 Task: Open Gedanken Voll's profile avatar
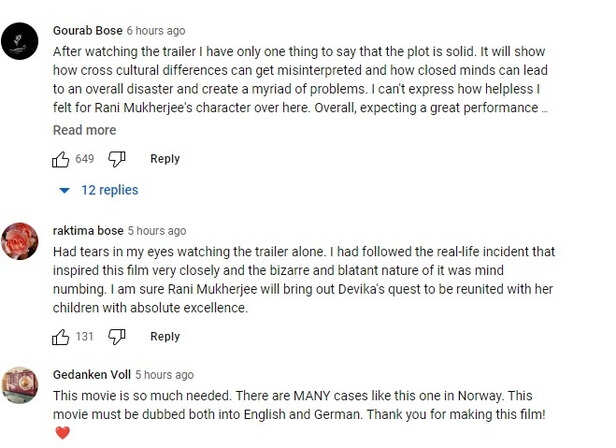[x=21, y=384]
